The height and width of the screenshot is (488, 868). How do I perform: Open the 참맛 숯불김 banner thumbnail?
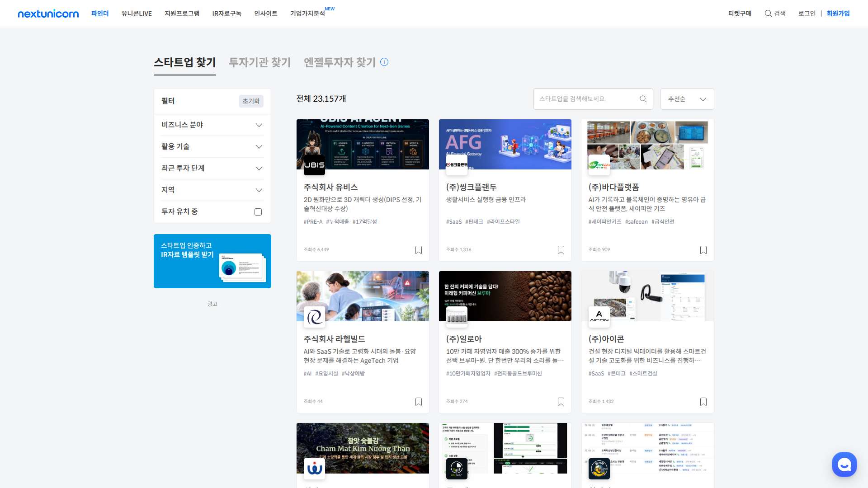click(363, 448)
